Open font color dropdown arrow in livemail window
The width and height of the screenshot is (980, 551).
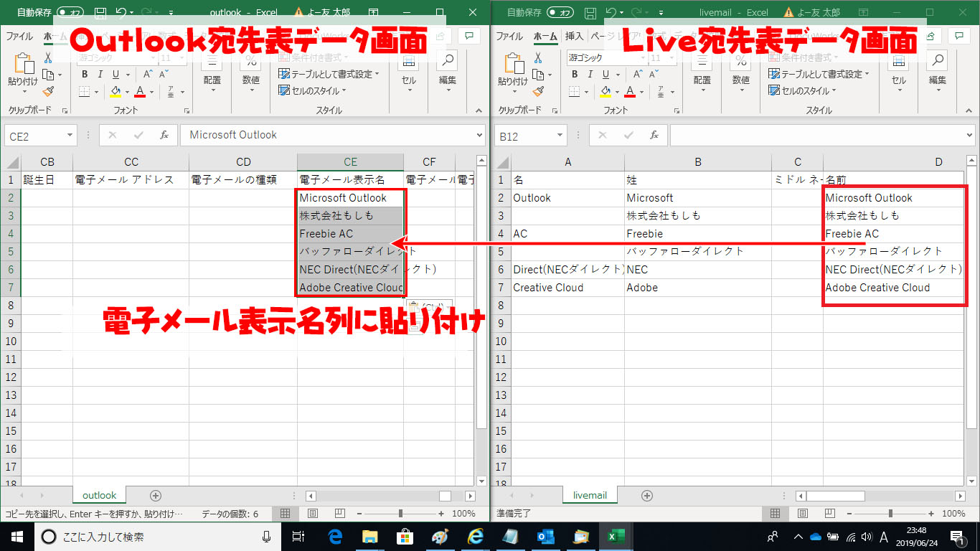click(641, 92)
